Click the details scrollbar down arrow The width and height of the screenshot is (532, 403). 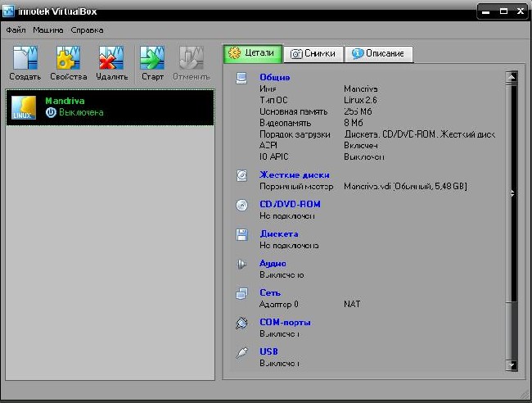[512, 365]
